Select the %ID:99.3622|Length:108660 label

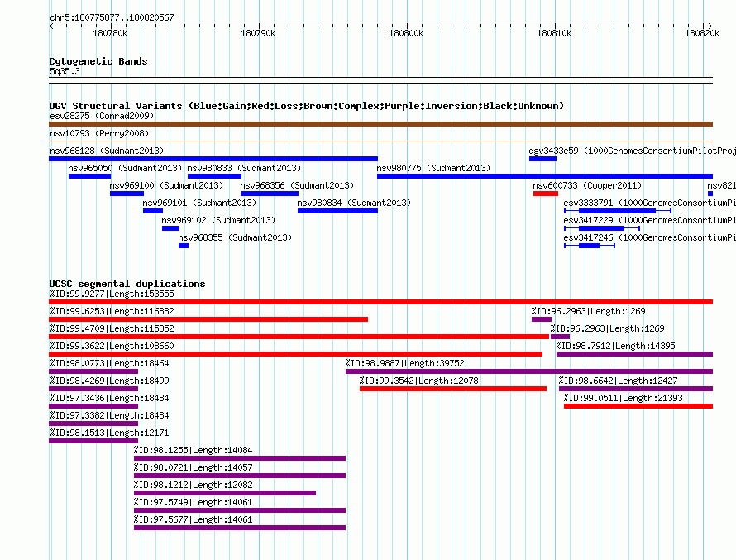(112, 346)
